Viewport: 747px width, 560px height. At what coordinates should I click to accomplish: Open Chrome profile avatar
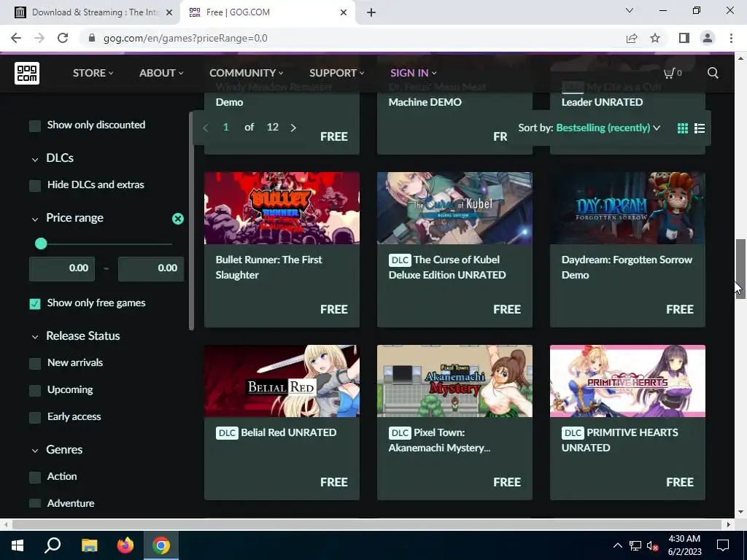pyautogui.click(x=708, y=38)
